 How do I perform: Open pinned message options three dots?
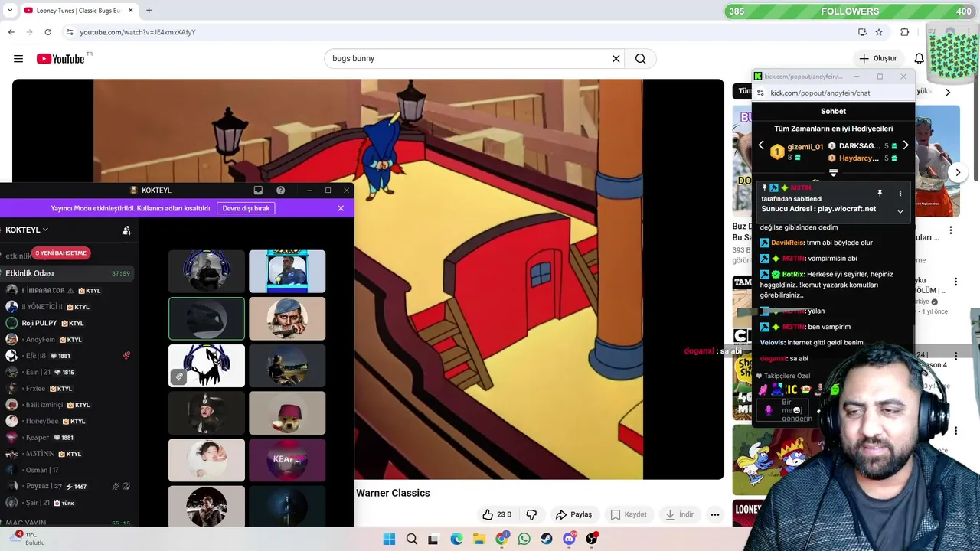click(x=900, y=194)
